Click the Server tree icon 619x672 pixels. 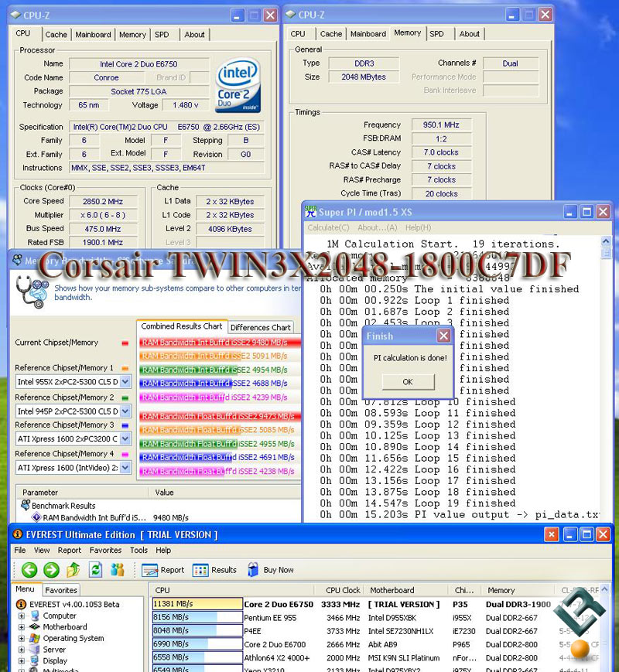point(35,650)
